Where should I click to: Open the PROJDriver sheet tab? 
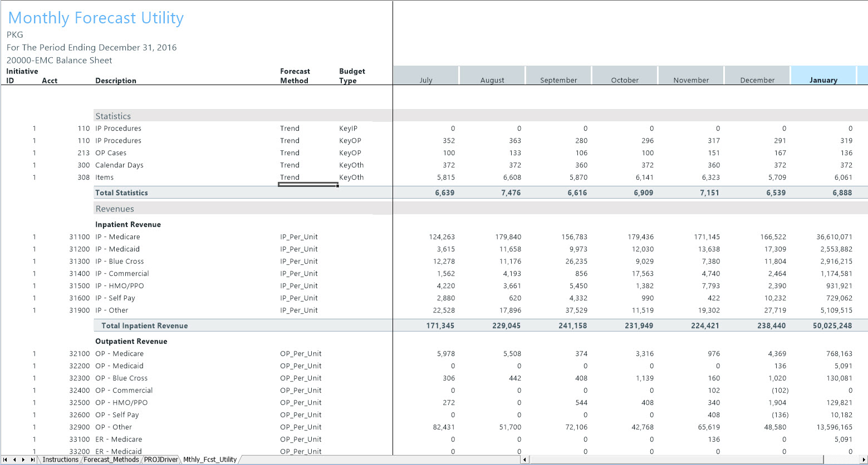pos(161,460)
